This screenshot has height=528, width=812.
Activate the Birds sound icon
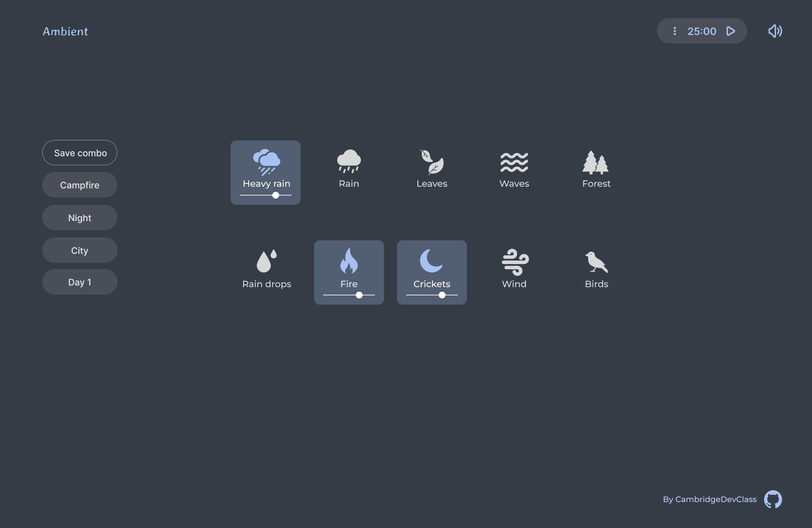(597, 262)
